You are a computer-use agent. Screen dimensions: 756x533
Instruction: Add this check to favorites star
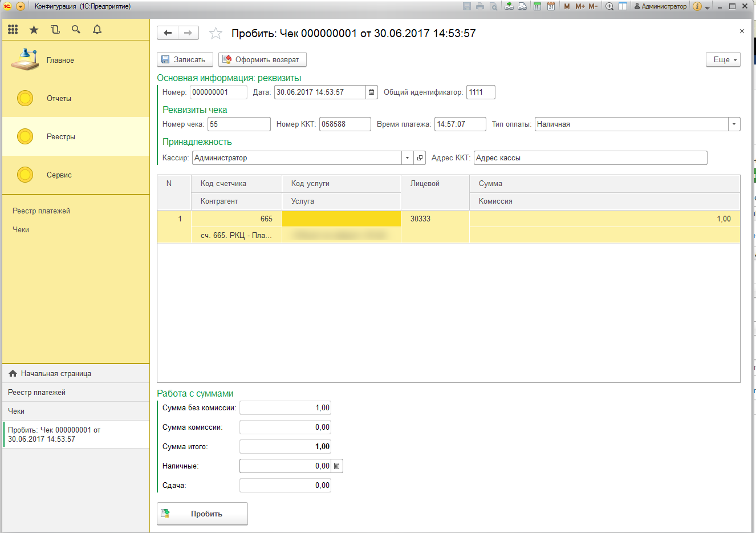(x=216, y=34)
